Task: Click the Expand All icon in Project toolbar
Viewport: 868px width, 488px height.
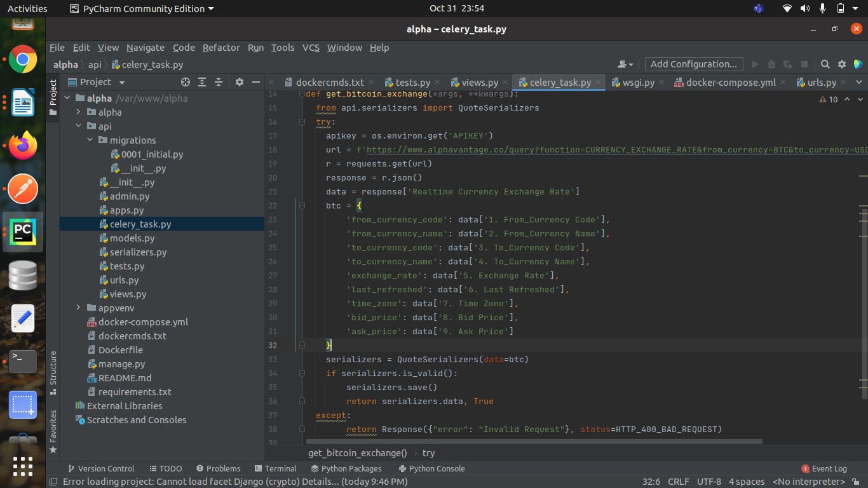Action: (x=202, y=81)
